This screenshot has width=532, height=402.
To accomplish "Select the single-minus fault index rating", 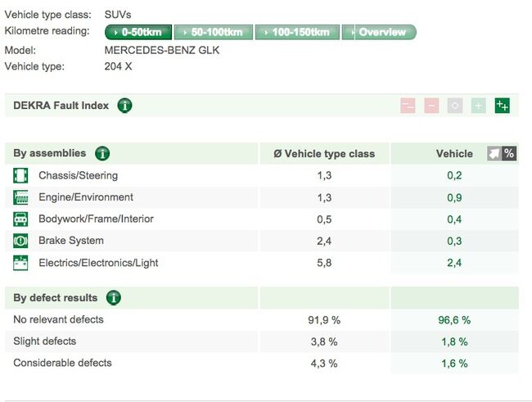I will (431, 106).
